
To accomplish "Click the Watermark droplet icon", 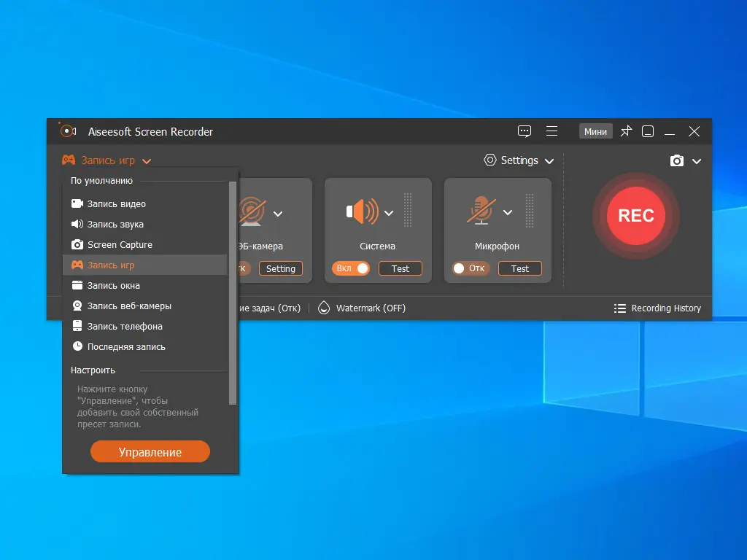I will (x=323, y=308).
